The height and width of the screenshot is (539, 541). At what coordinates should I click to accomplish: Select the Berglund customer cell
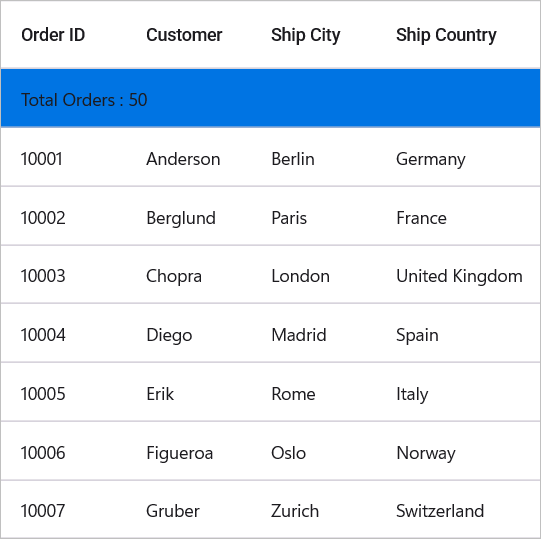[x=188, y=216]
